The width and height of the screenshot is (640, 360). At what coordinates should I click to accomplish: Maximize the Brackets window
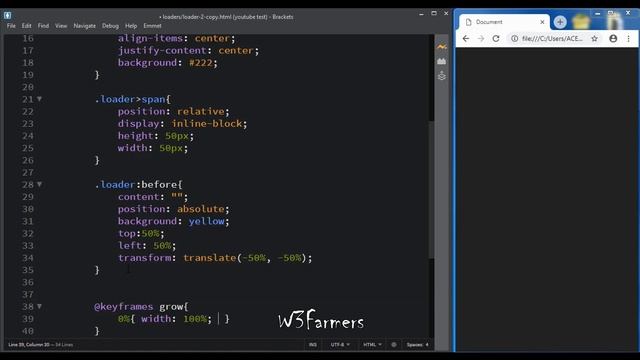coord(434,13)
